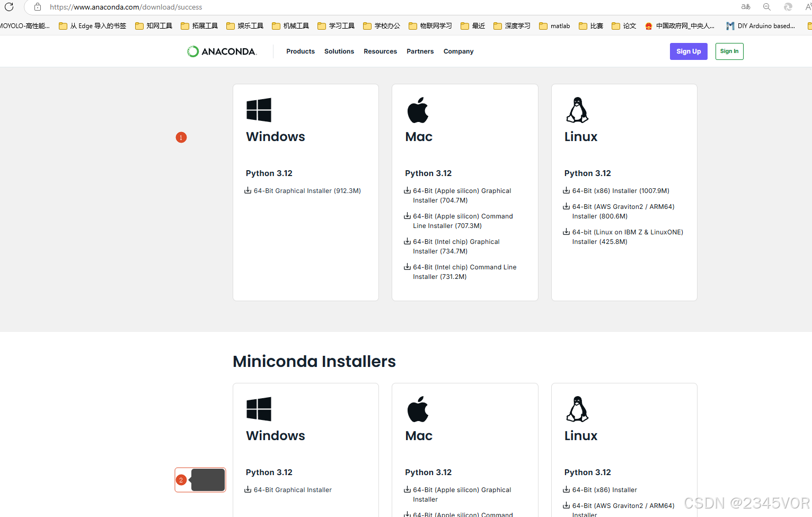Reload the page with the refresh icon
The width and height of the screenshot is (812, 517).
[x=9, y=7]
